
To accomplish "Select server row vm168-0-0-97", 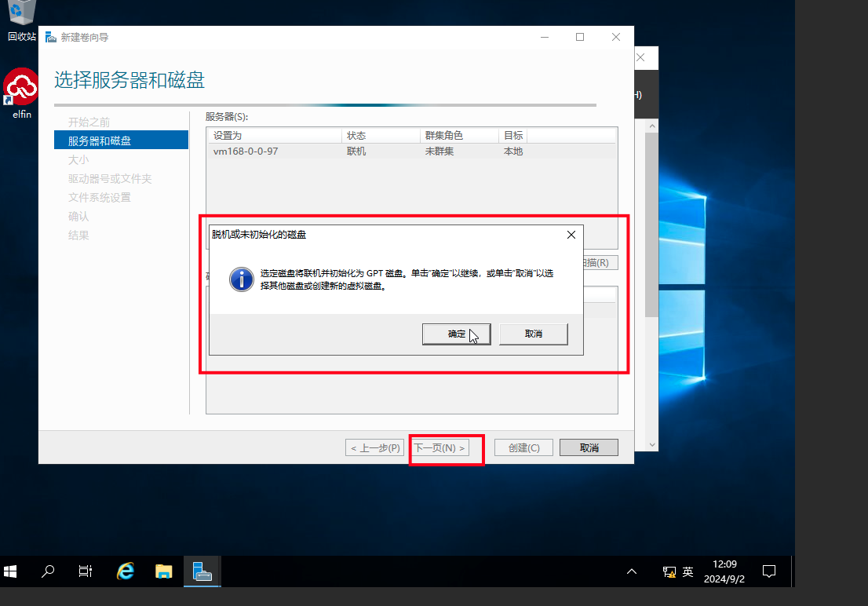I will pyautogui.click(x=412, y=151).
